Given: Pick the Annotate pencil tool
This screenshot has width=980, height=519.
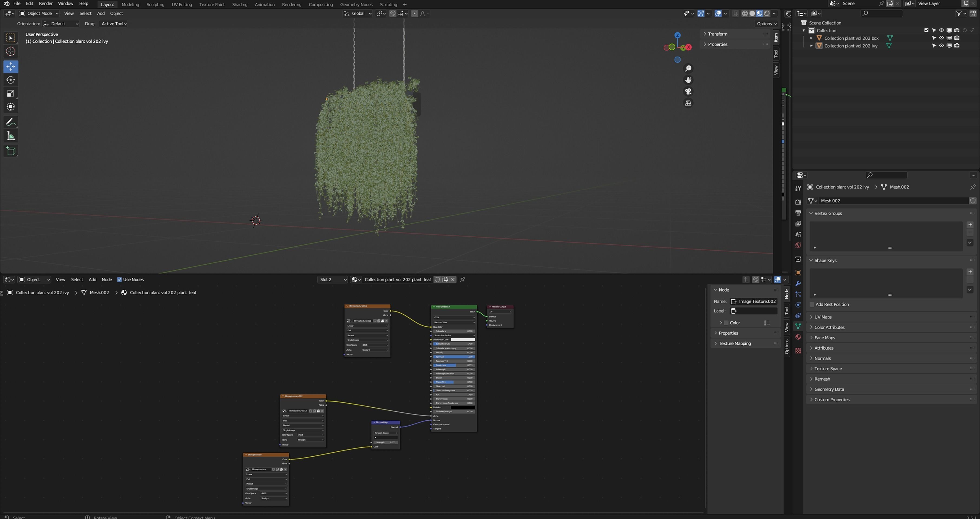Looking at the screenshot, I should tap(11, 122).
